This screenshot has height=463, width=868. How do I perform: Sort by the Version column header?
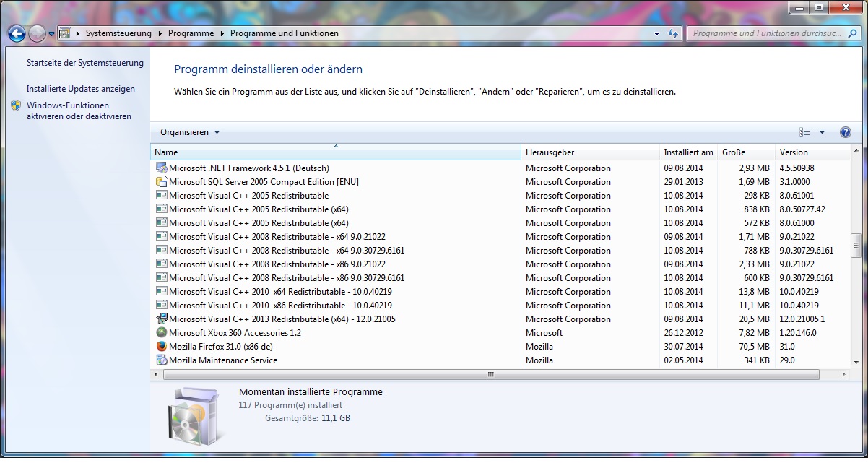click(813, 152)
